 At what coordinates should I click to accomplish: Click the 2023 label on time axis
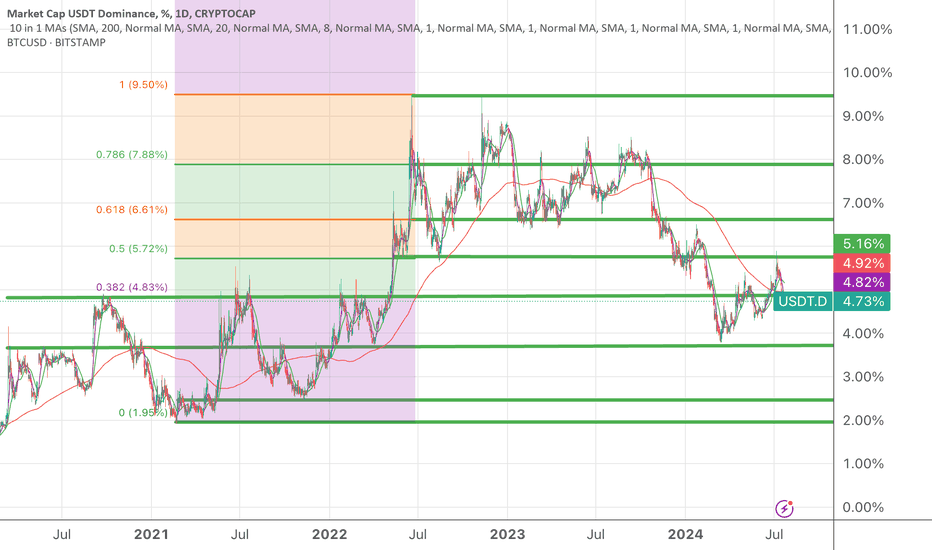tap(507, 534)
